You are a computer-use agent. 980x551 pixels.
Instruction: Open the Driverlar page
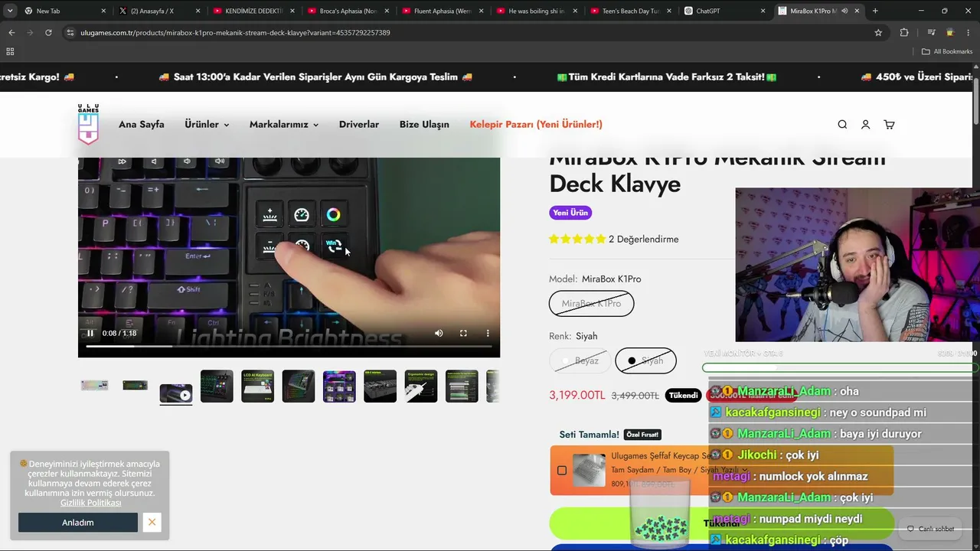point(359,125)
